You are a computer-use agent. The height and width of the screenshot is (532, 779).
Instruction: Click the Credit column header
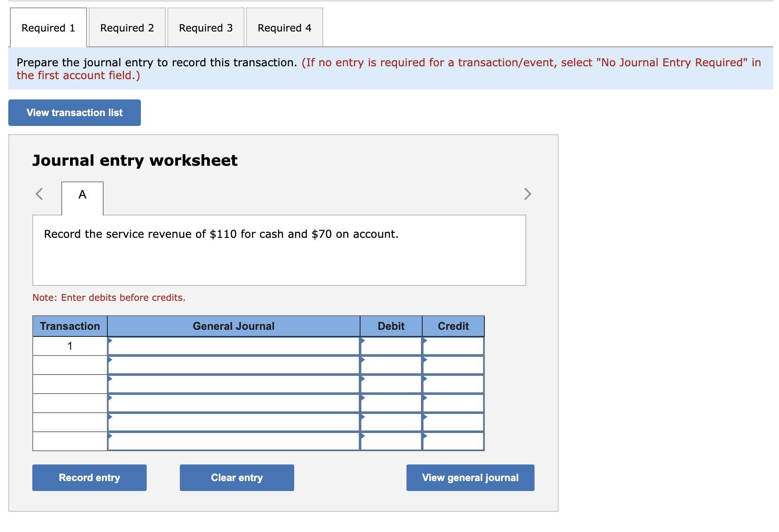click(453, 326)
